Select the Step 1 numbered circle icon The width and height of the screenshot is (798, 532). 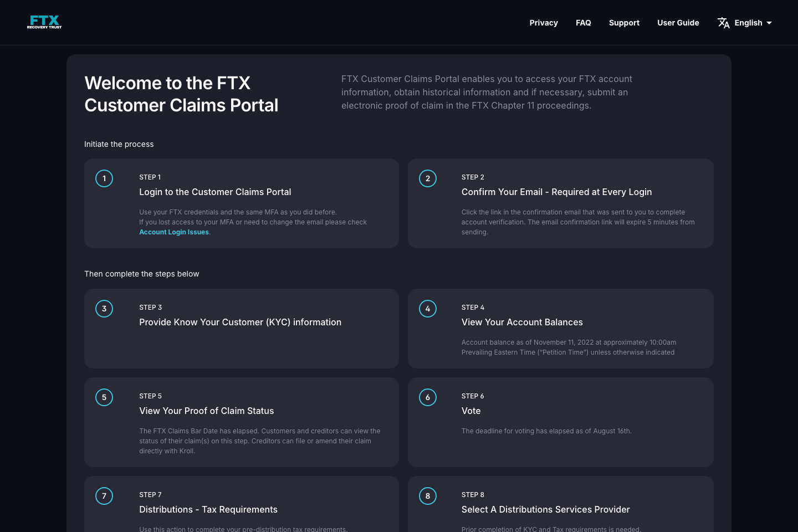click(104, 178)
